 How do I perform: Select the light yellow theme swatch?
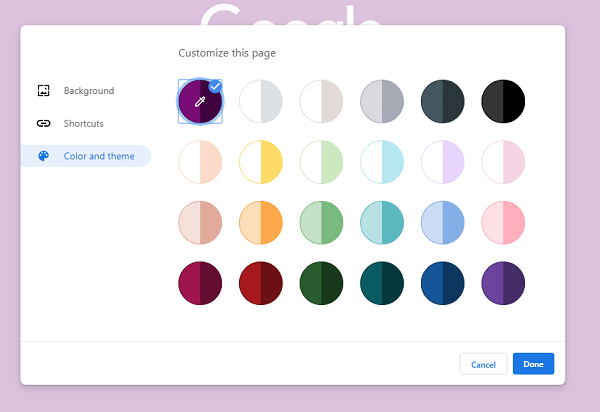pyautogui.click(x=261, y=162)
